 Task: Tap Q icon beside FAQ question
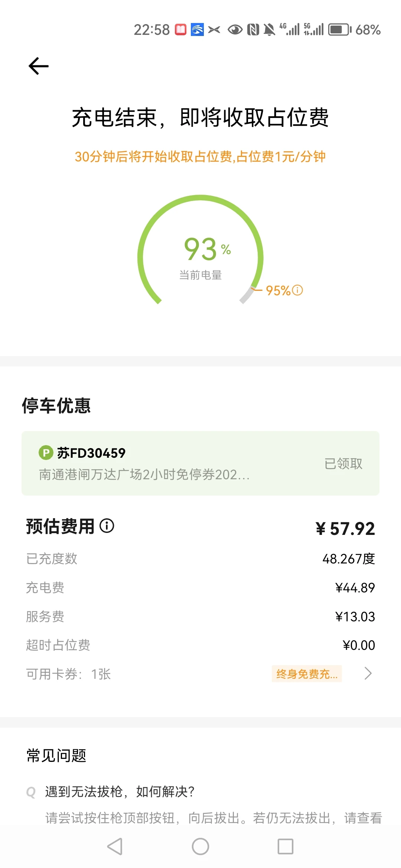31,792
